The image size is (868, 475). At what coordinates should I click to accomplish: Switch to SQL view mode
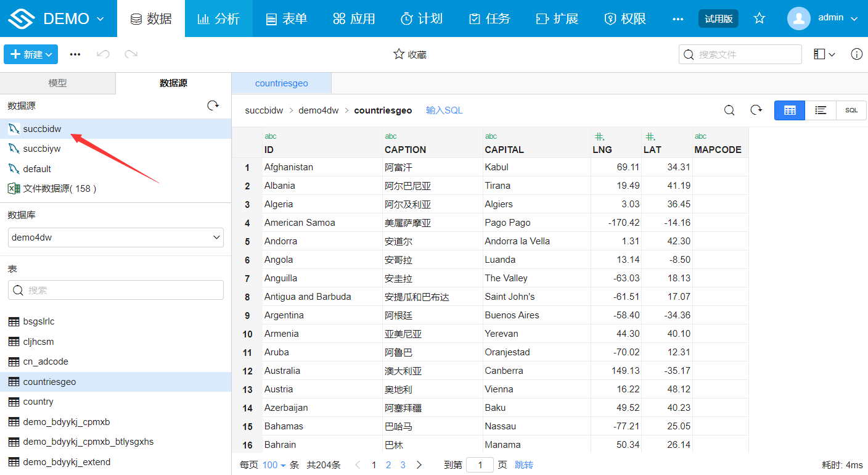(851, 110)
